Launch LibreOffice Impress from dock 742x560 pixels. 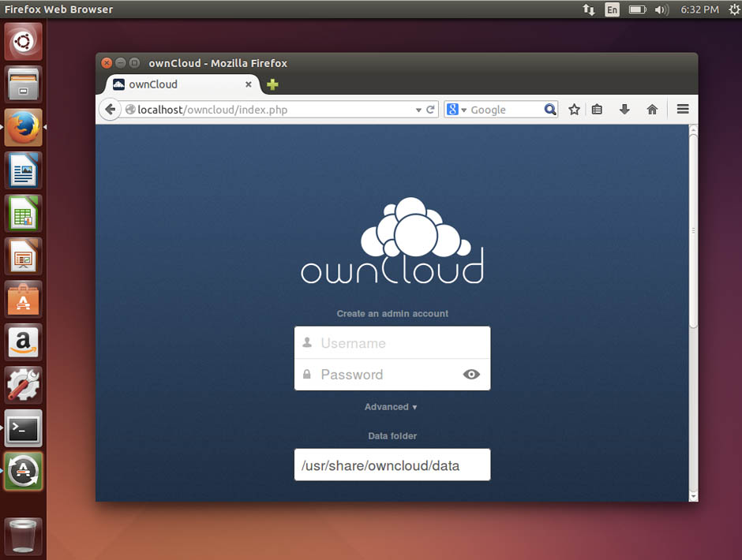[23, 256]
